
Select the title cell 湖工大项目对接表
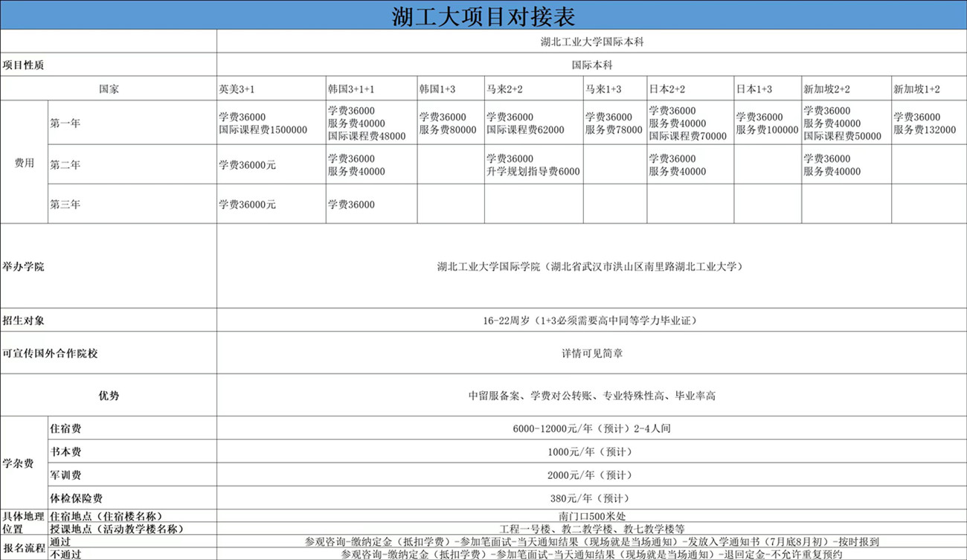pos(483,15)
